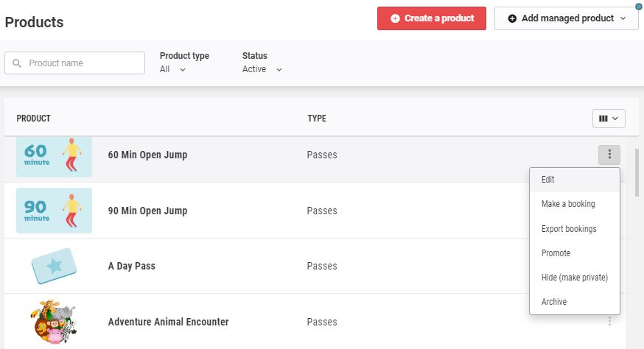This screenshot has height=349, width=644.
Task: Click the 90 minute product thumbnail
Action: 55,211
